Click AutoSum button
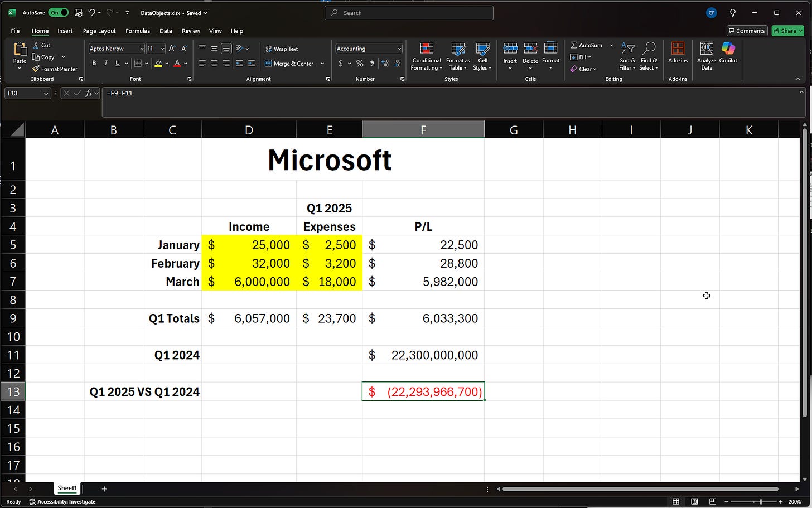 click(586, 45)
